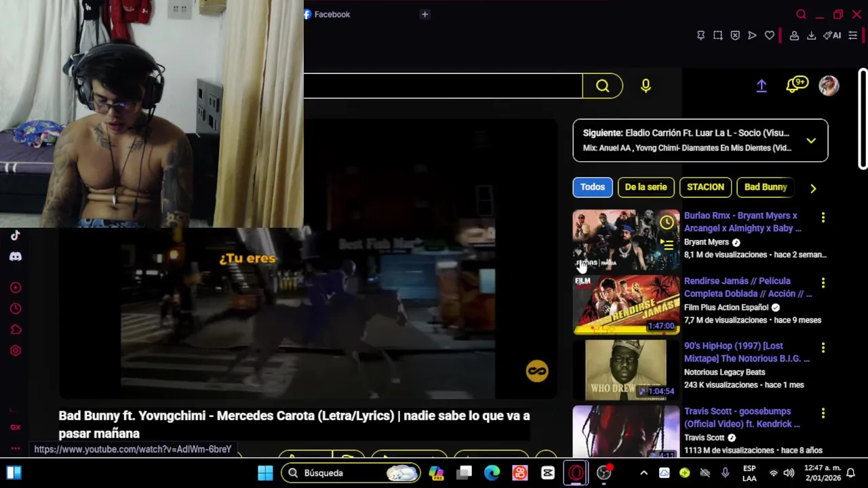Image resolution: width=868 pixels, height=488 pixels.
Task: Open Bryant Myers channel name
Action: tap(707, 242)
